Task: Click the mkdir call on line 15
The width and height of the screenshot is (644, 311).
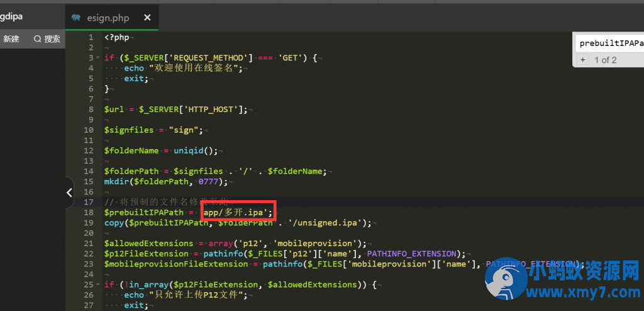Action: click(x=117, y=182)
